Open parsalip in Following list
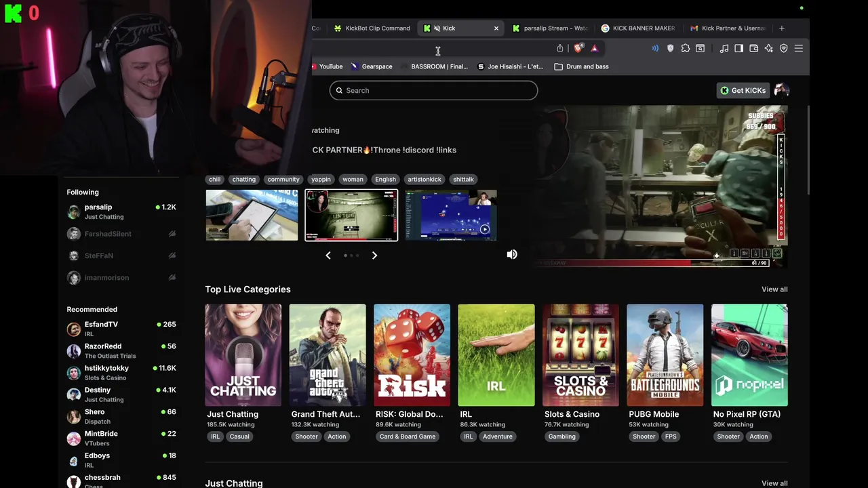This screenshot has width=868, height=488. coord(121,211)
